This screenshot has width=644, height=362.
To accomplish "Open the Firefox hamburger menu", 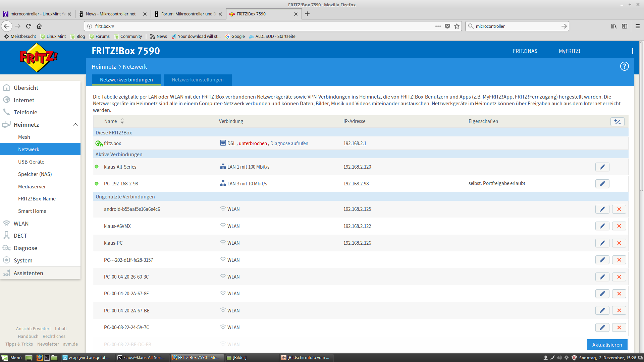I will point(637,26).
